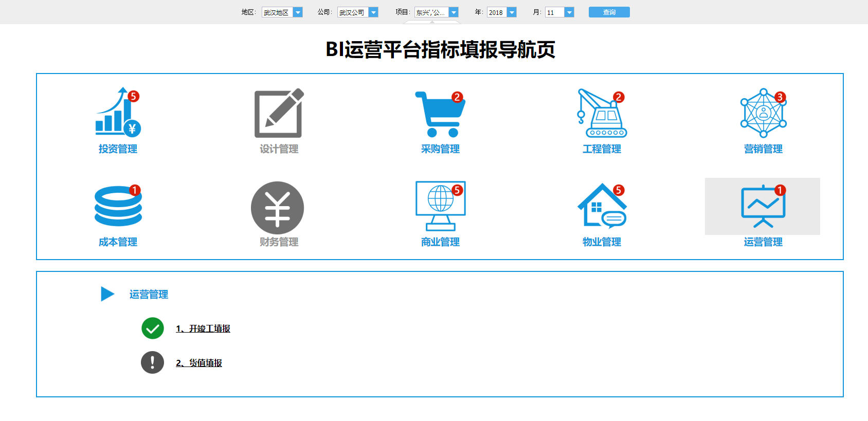Image resolution: width=868 pixels, height=421 pixels.
Task: Expand the 项目 dropdown arrow
Action: (x=454, y=12)
